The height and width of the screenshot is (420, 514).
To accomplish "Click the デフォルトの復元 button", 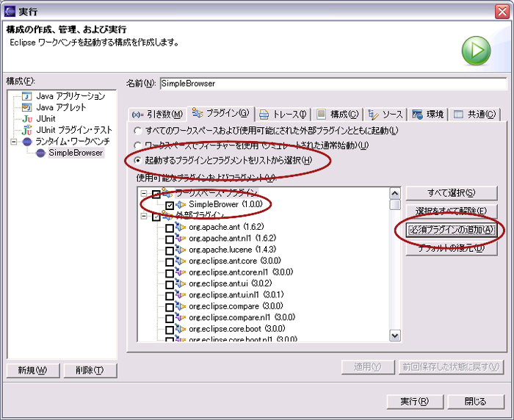I will [452, 248].
